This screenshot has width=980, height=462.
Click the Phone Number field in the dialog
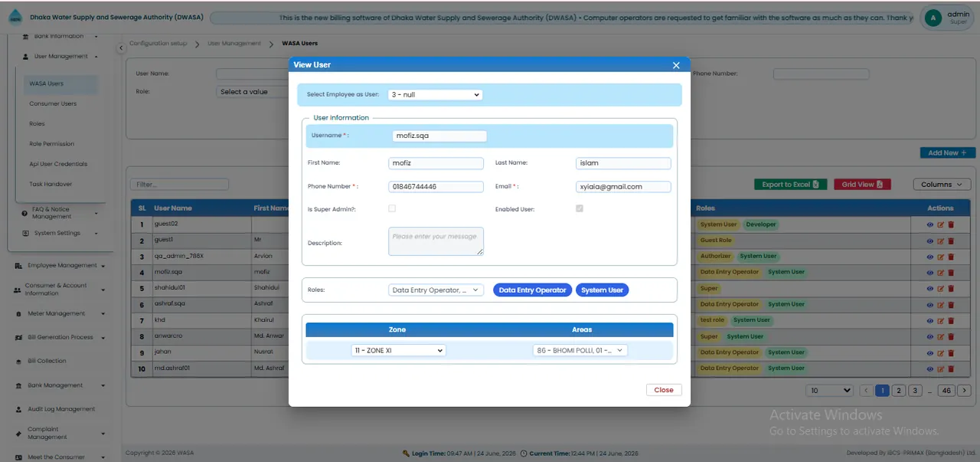pos(436,187)
